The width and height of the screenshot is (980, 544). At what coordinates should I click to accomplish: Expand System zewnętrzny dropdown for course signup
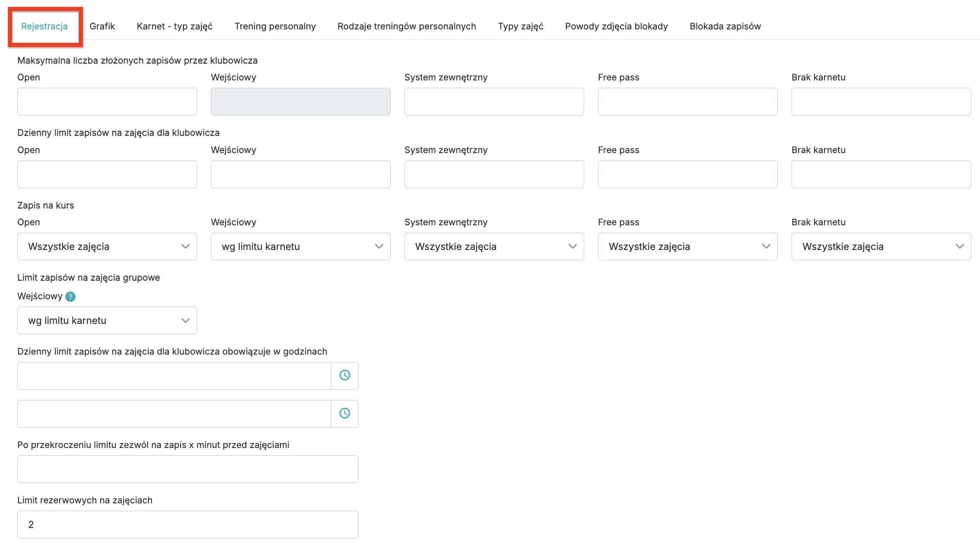(x=494, y=246)
